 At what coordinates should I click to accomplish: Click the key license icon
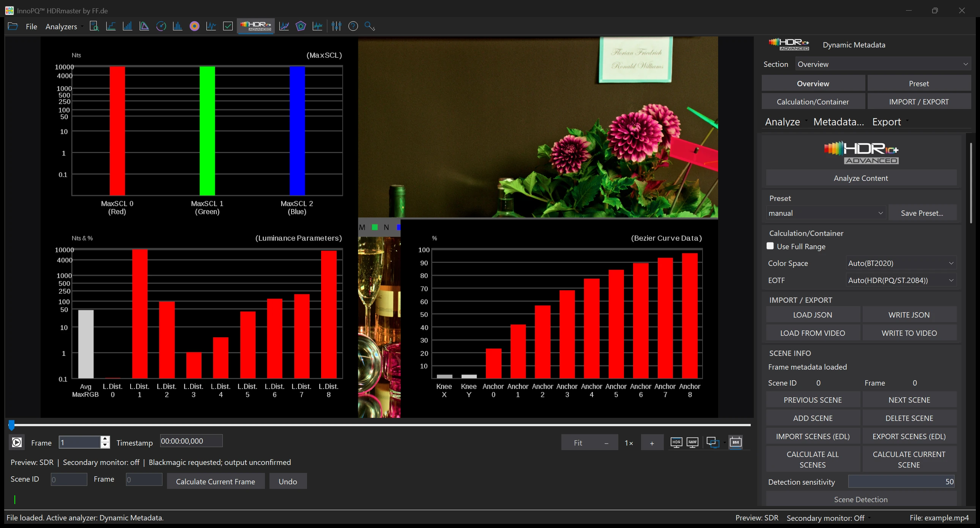tap(370, 26)
